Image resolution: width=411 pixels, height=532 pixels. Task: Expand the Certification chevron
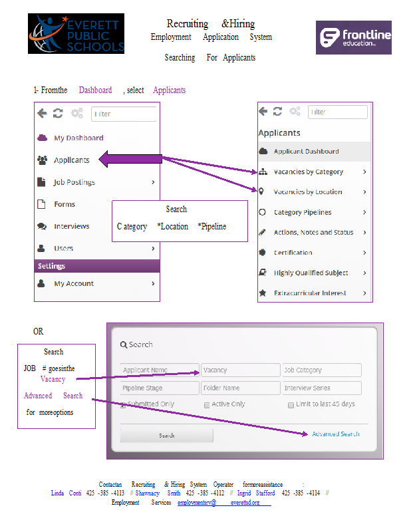coord(364,253)
